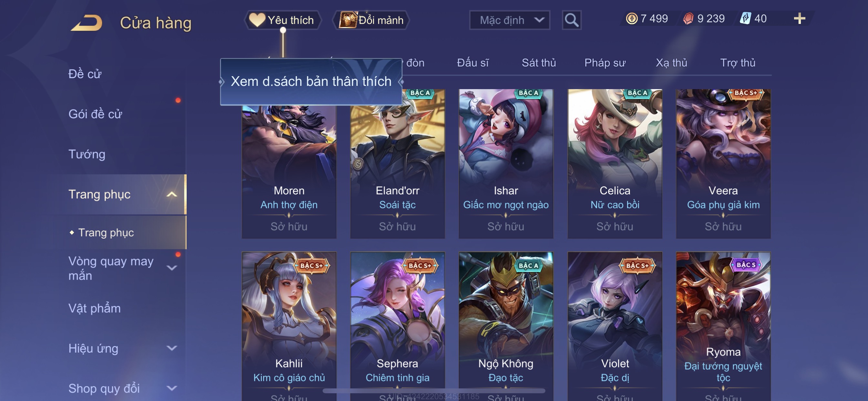Screen dimensions: 868x401
Task: Collapse the Trang phục sidebar section
Action: 172,194
